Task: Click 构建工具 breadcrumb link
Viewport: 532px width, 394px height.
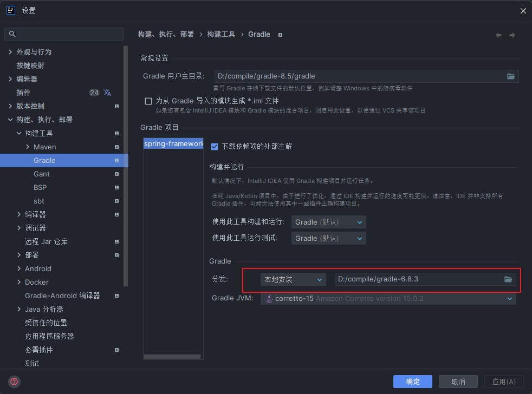Action: point(221,34)
